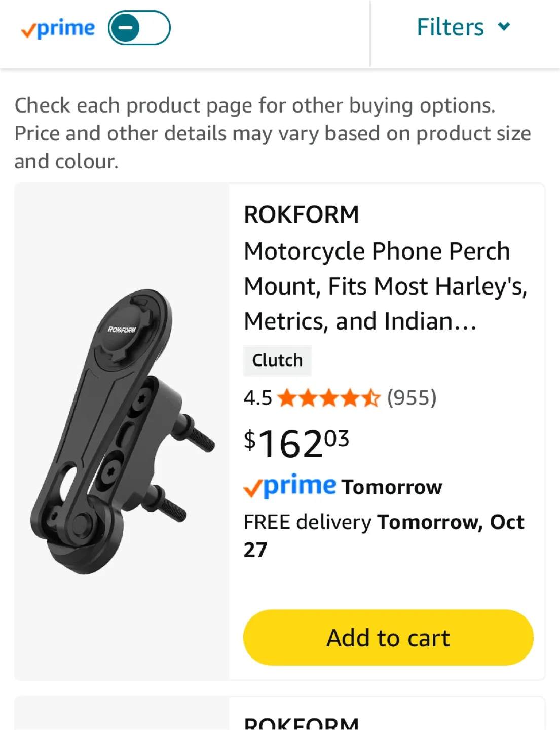This screenshot has height=730, width=560.
Task: Click the orange star rating icons
Action: coord(328,398)
